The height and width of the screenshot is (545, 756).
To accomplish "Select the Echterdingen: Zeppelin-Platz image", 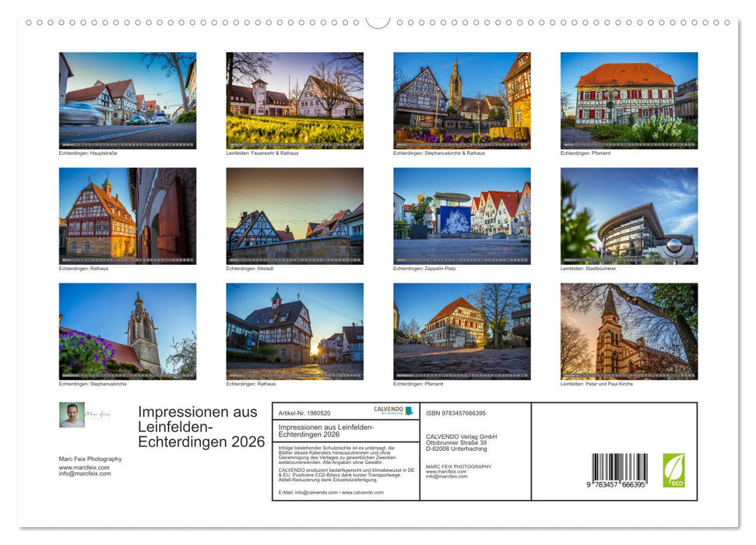I will (462, 216).
